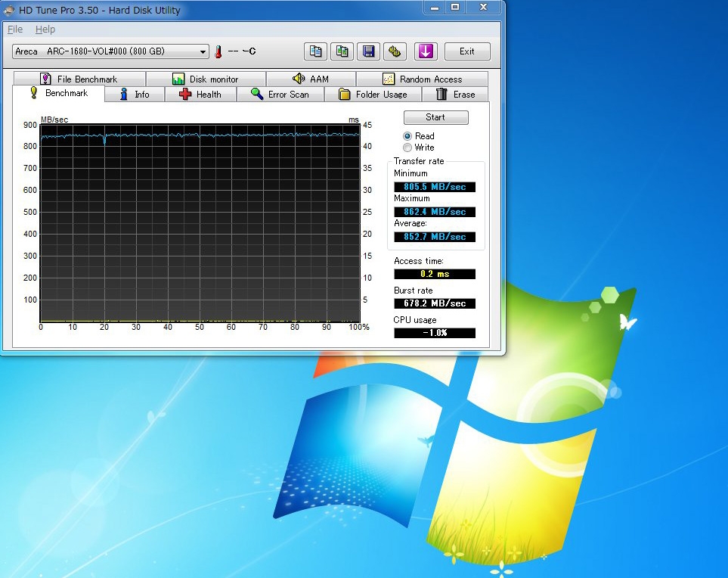Click the copy text to clipboard icon
The image size is (728, 578).
coord(316,51)
